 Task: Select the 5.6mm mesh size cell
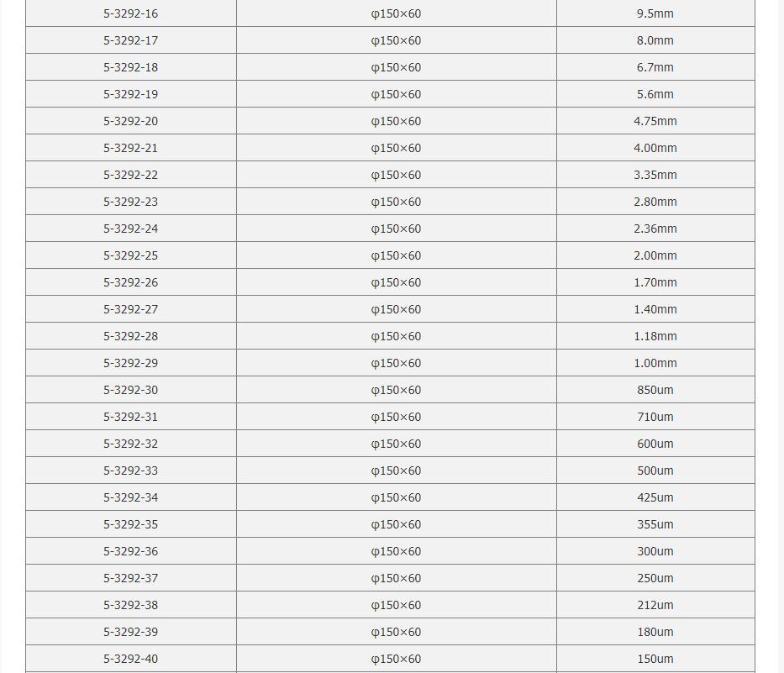pos(655,94)
